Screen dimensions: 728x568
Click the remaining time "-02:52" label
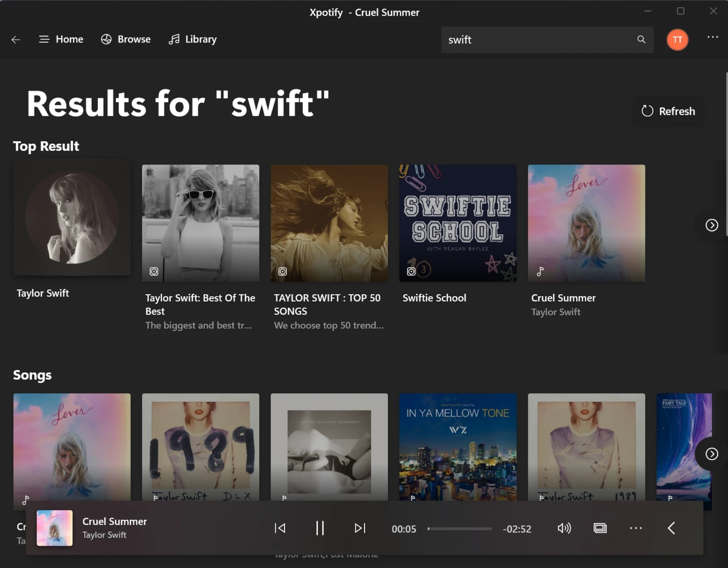[517, 529]
